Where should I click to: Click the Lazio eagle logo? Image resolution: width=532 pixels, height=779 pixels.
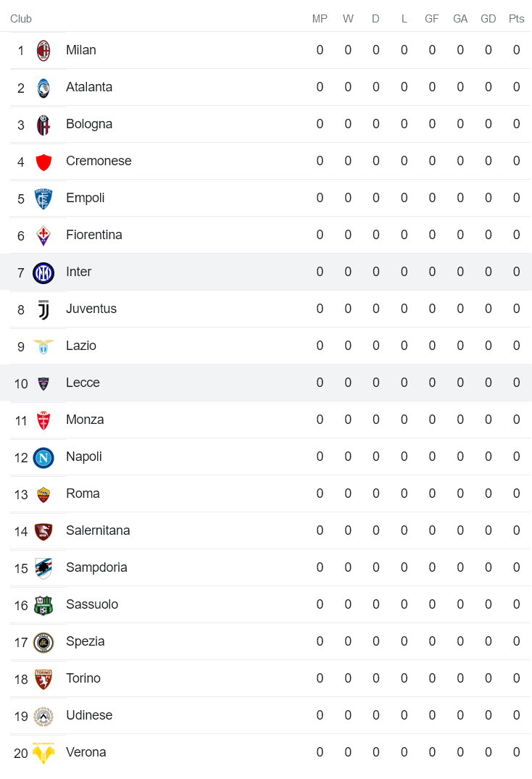coord(43,346)
